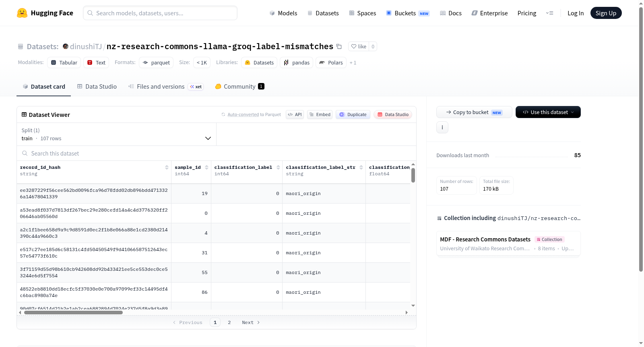Click the sample_id cell showing 19
644x347 pixels.
tap(191, 193)
